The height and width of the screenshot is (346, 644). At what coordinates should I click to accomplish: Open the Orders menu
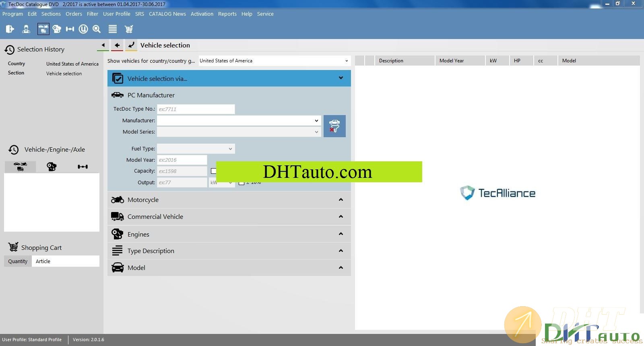[x=74, y=14]
